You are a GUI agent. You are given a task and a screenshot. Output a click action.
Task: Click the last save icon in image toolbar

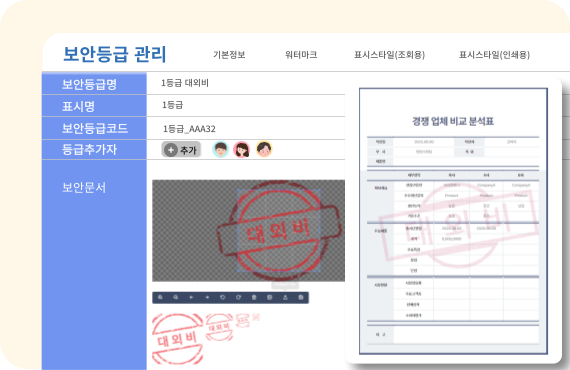pos(301,297)
